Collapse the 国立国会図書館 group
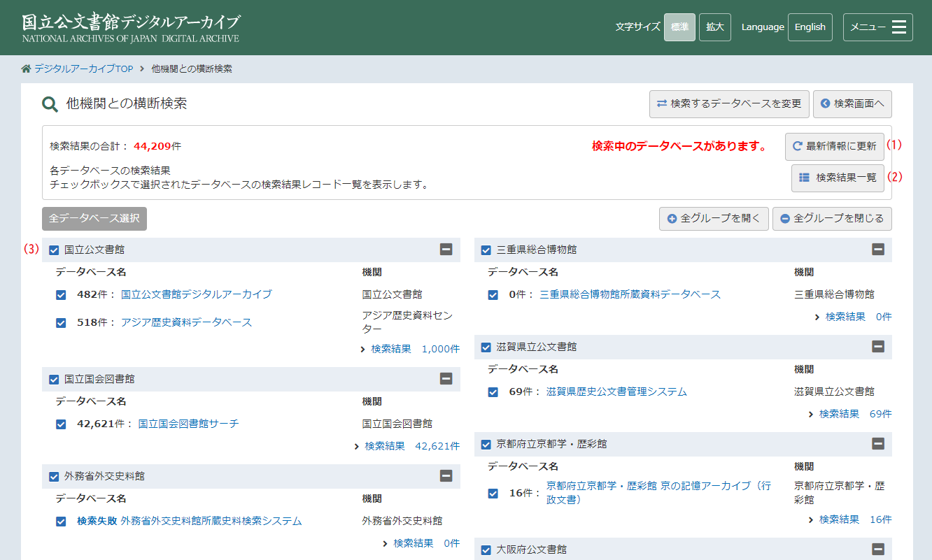The image size is (932, 560). pyautogui.click(x=446, y=378)
